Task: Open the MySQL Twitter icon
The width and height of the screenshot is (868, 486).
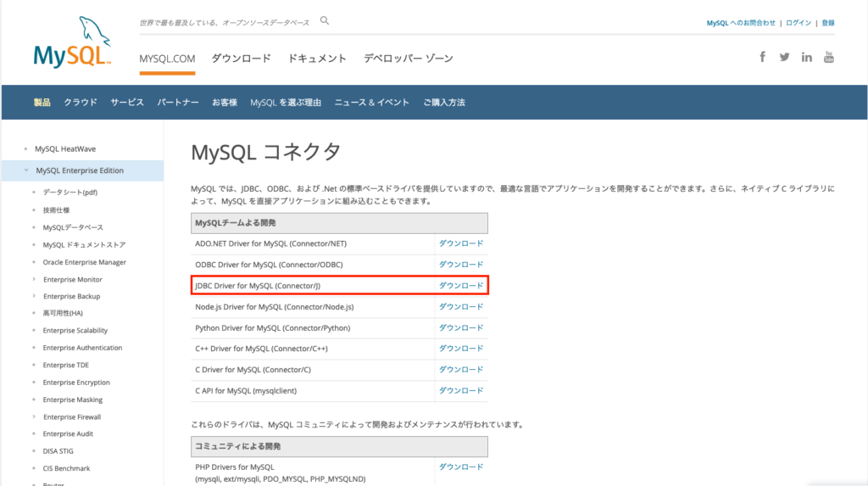Action: 784,57
